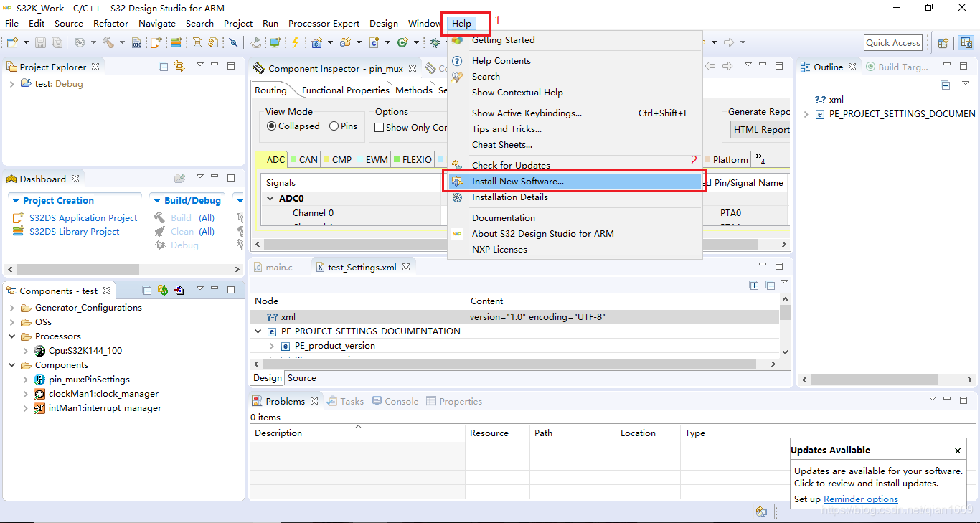Screen dimensions: 980x523
Task: Click the Open Perspective icon
Action: click(x=943, y=43)
